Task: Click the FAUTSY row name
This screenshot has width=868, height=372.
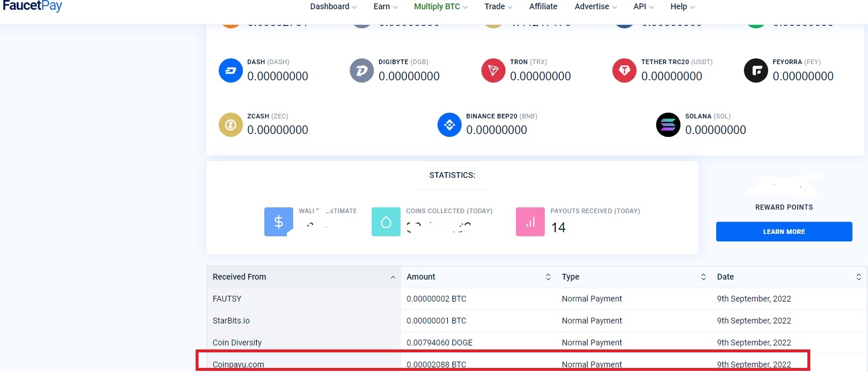Action: pyautogui.click(x=227, y=299)
